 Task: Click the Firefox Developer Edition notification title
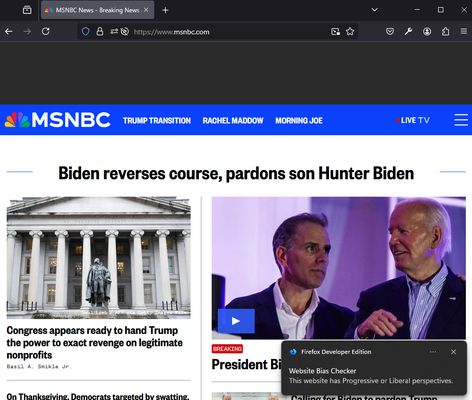pos(336,352)
